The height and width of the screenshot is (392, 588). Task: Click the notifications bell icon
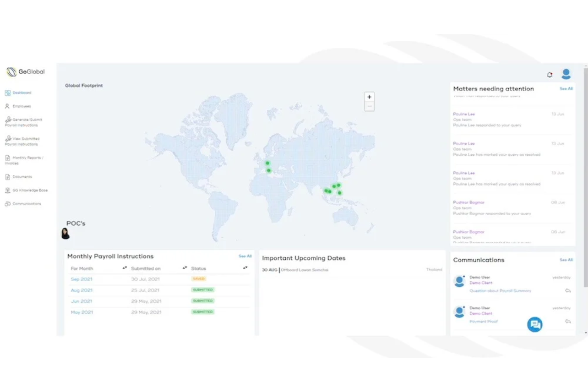(x=550, y=74)
